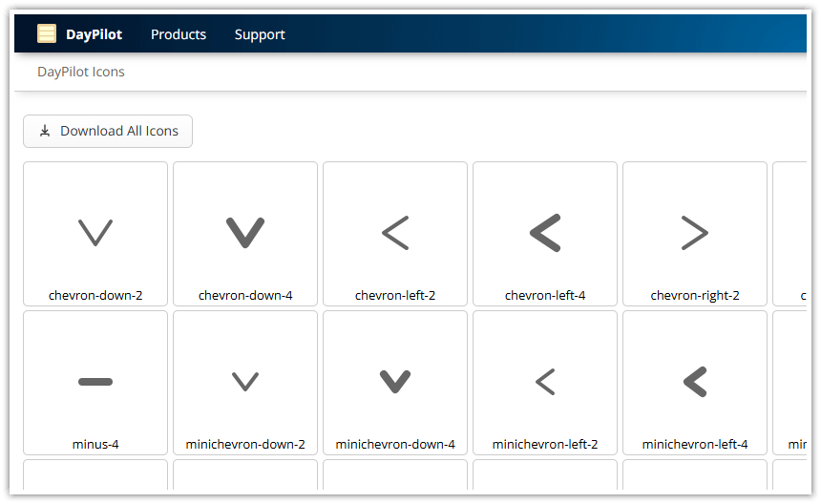
Task: Select the minus-4 icon tile
Action: coord(95,381)
